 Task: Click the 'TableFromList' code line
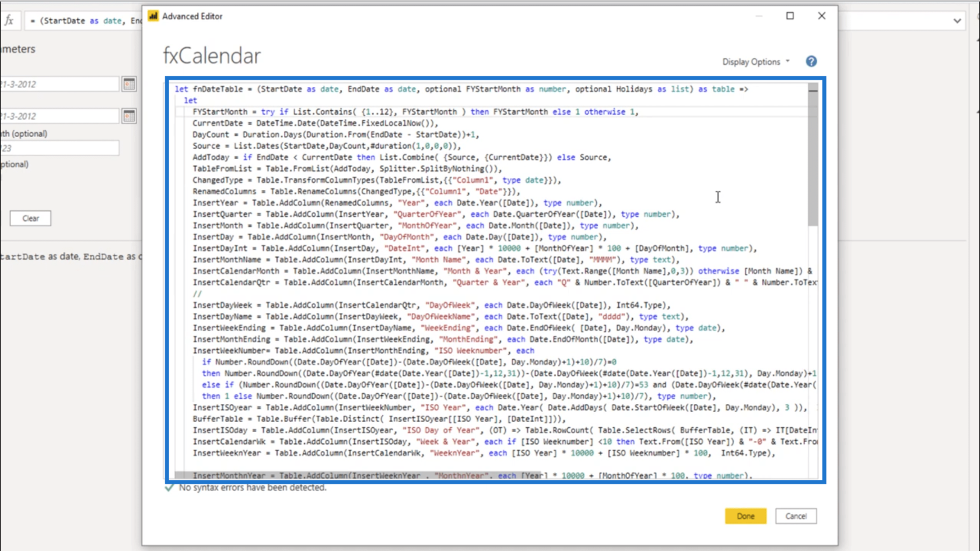point(347,169)
